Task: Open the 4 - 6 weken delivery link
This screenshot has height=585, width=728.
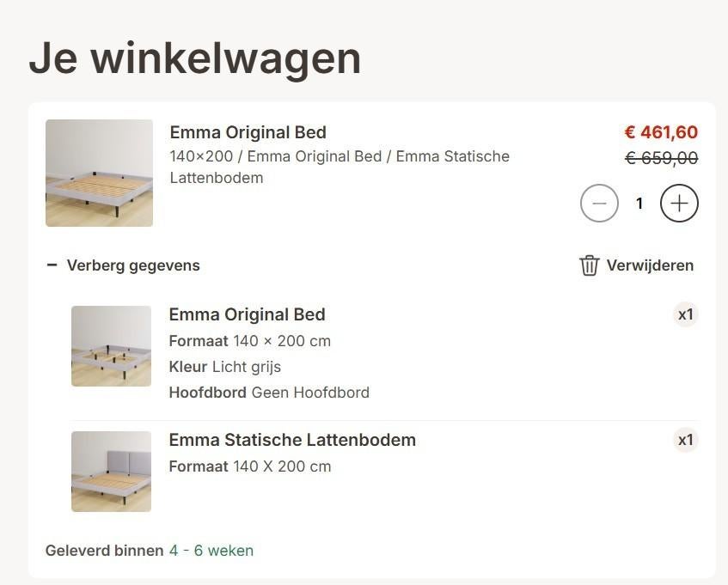Action: coord(211,550)
